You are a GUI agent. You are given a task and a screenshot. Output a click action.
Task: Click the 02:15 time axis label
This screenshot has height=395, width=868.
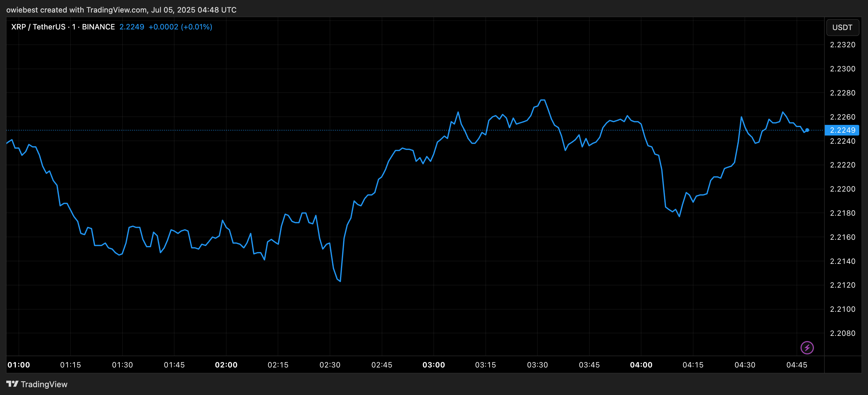pyautogui.click(x=278, y=365)
